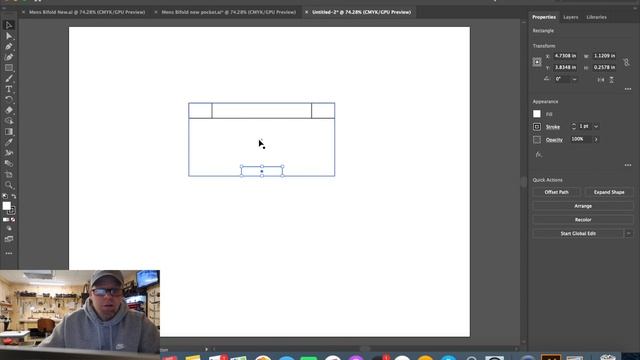
Task: Switch to Mens Bifold new pocket.ai tab
Action: pyautogui.click(x=229, y=12)
